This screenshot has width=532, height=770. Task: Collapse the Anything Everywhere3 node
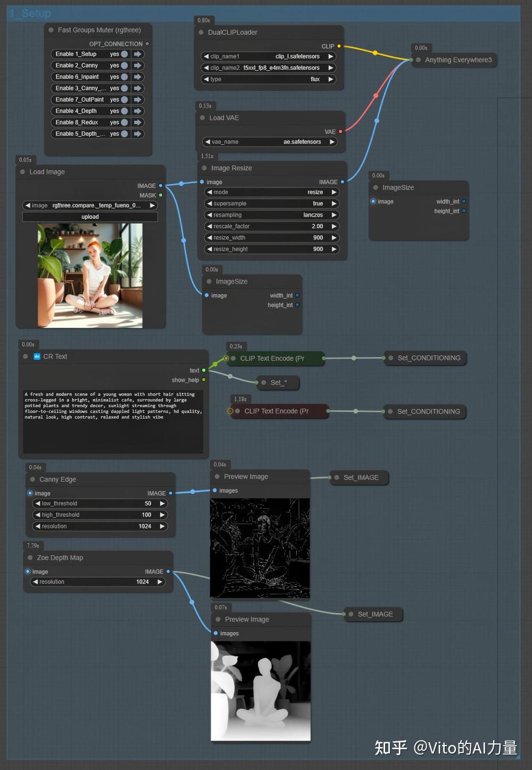tap(419, 60)
